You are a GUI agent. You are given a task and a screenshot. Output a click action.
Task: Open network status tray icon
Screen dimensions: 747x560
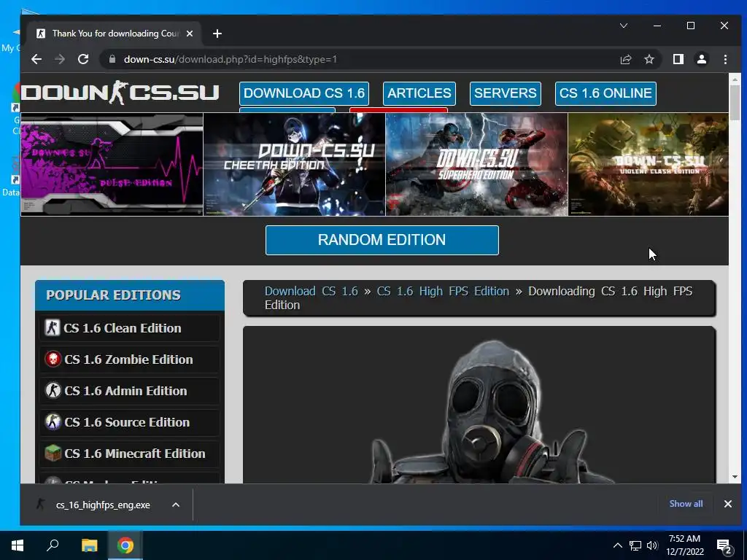coord(635,545)
